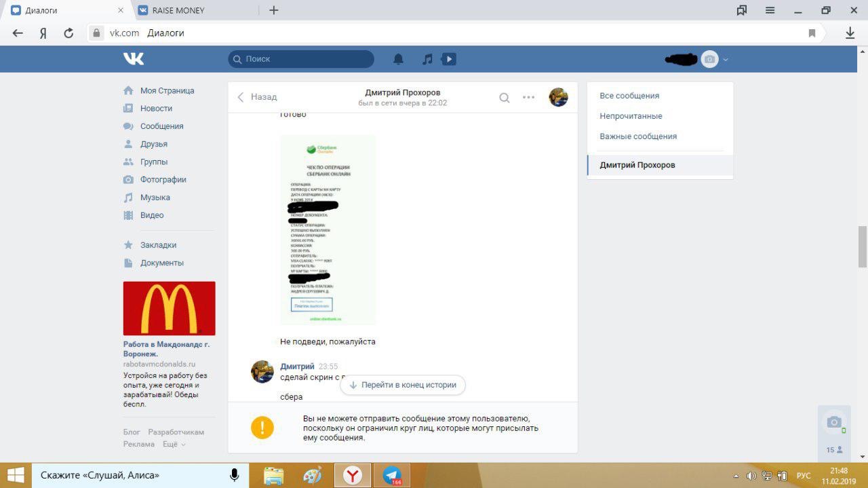Click the bookmark icon in the address bar
Image resolution: width=868 pixels, height=488 pixels.
point(812,33)
